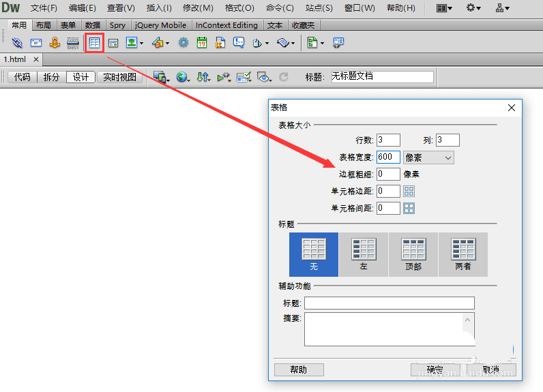
Task: Open the 文件(F) menu
Action: (44, 8)
